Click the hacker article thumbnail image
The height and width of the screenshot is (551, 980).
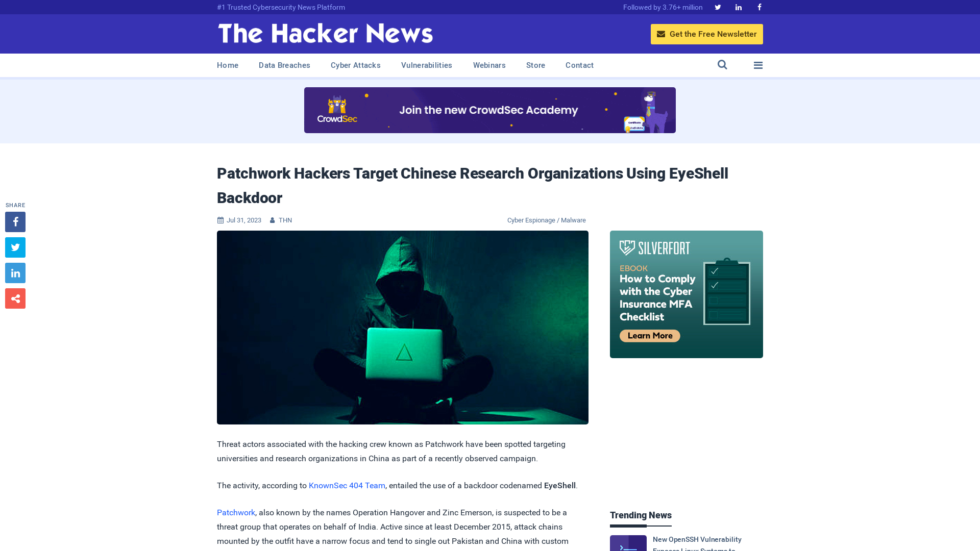click(403, 328)
